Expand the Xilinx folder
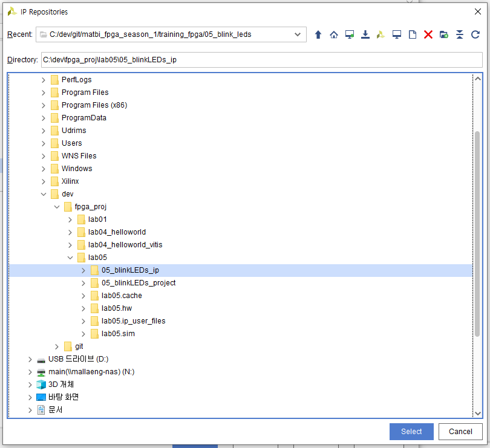The width and height of the screenshot is (490, 448). tap(44, 181)
